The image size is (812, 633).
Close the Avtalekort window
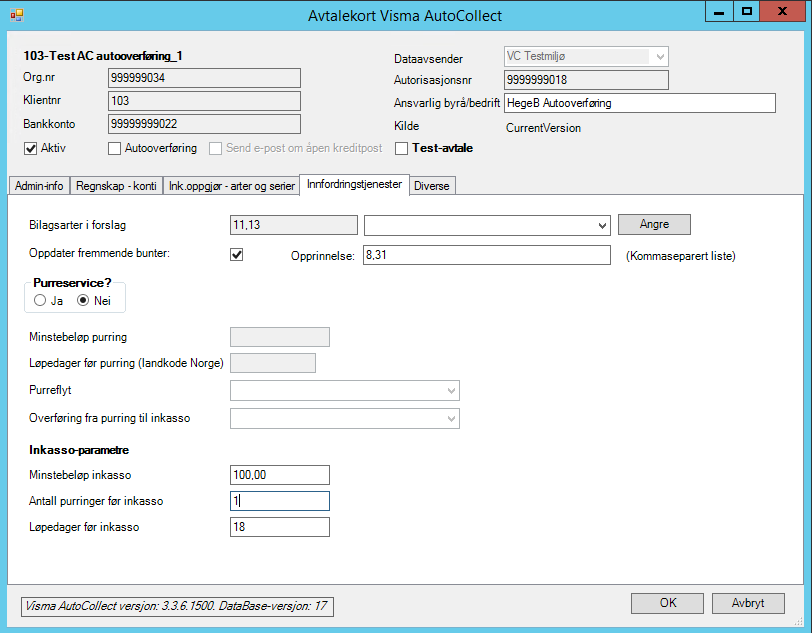(782, 11)
